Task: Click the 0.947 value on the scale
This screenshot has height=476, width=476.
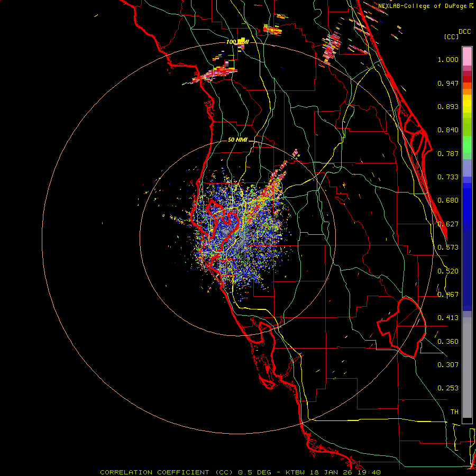Action: 448,83
